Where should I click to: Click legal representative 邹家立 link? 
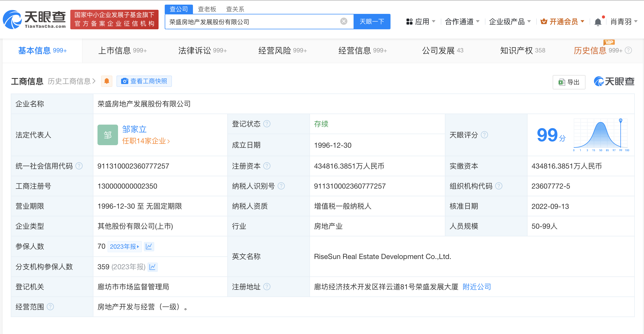134,129
